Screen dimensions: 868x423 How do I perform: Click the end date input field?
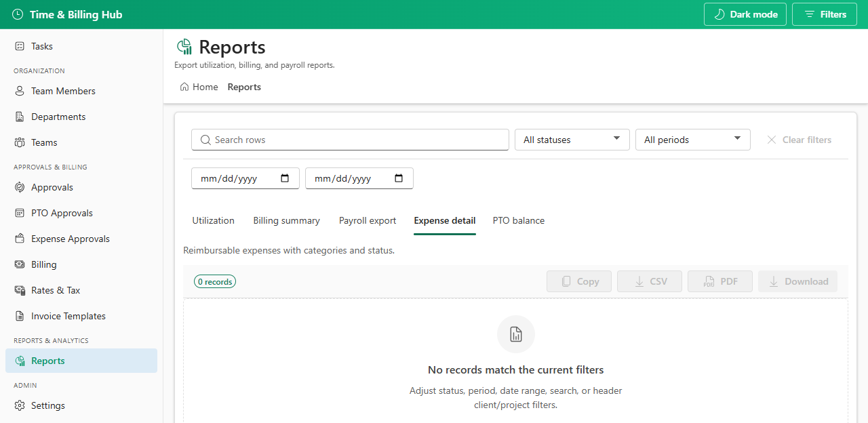(x=359, y=178)
